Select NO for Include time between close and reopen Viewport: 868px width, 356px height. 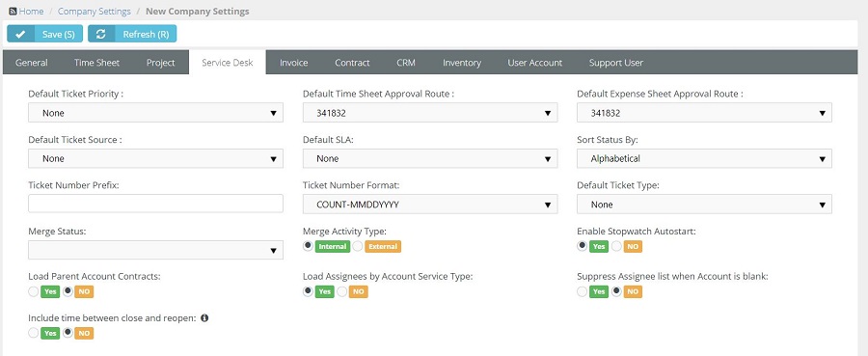tap(68, 333)
